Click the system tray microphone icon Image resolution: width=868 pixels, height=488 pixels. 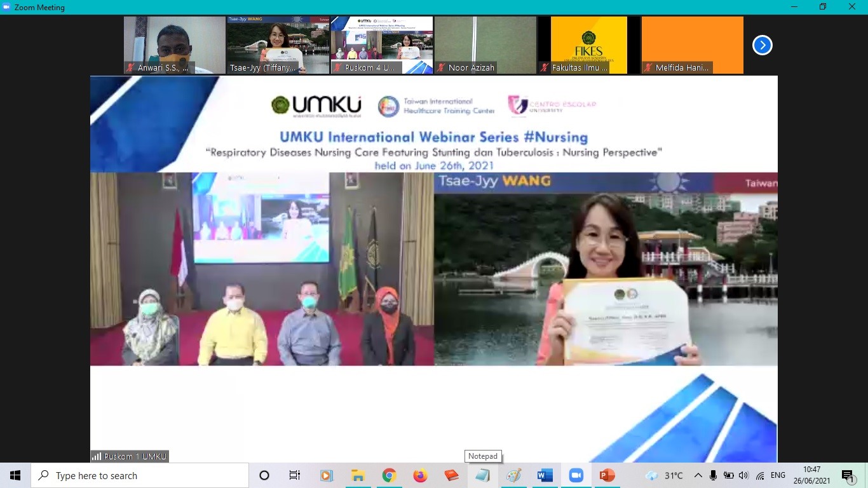click(x=714, y=475)
